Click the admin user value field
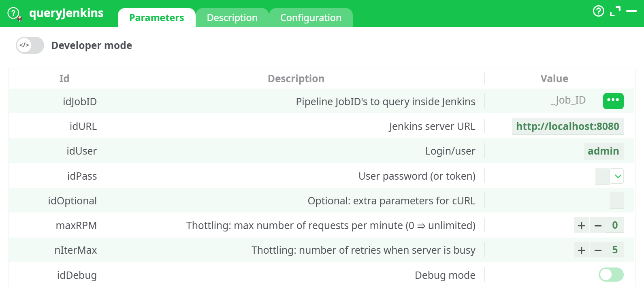Image resolution: width=644 pixels, height=295 pixels. [603, 151]
